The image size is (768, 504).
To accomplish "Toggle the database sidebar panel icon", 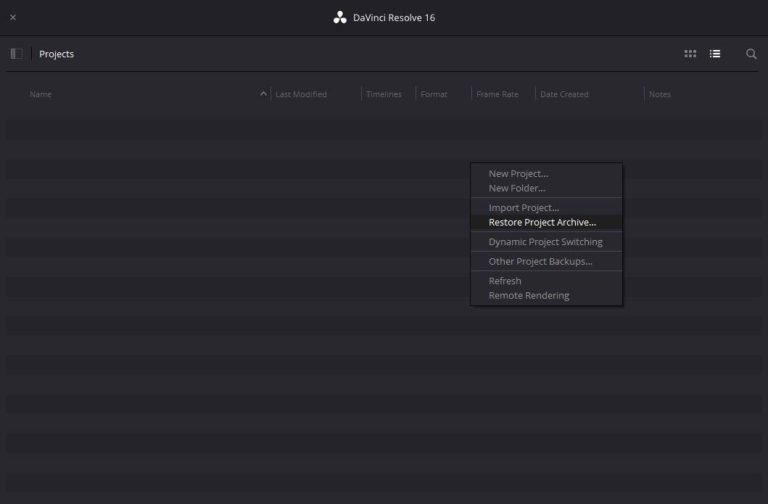I will click(x=16, y=54).
